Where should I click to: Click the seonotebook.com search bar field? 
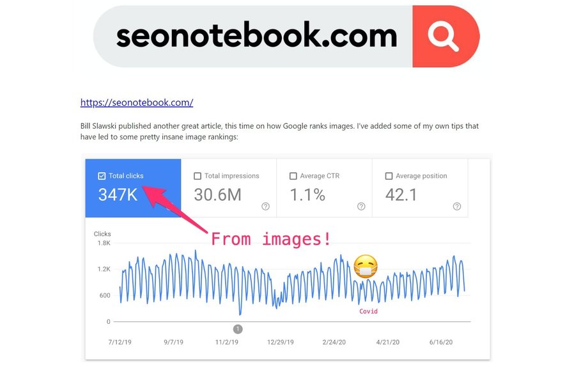[252, 36]
